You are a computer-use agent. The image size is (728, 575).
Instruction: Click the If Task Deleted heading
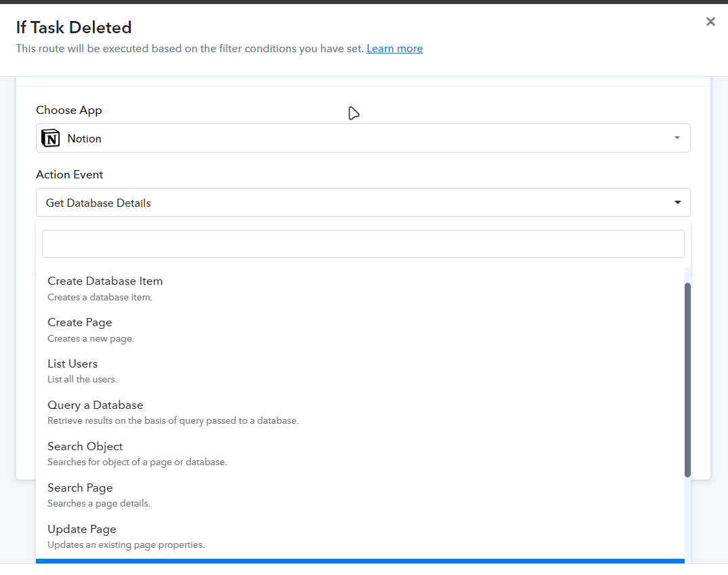point(74,27)
